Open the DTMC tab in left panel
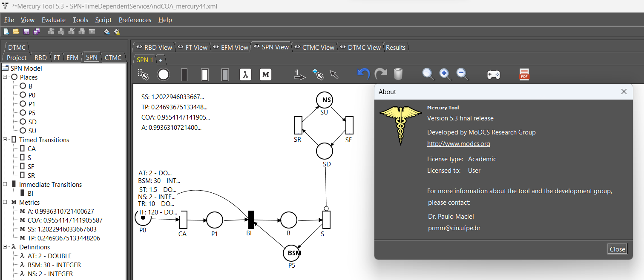This screenshot has height=280, width=644. pyautogui.click(x=17, y=47)
